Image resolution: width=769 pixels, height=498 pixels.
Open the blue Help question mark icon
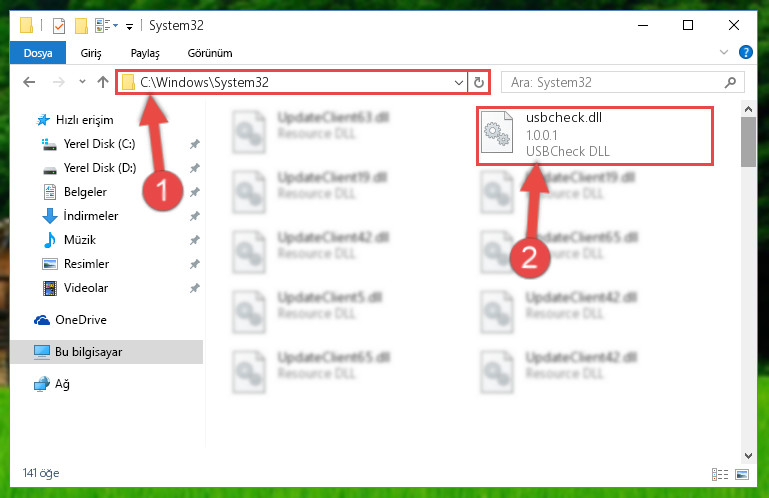pyautogui.click(x=745, y=52)
